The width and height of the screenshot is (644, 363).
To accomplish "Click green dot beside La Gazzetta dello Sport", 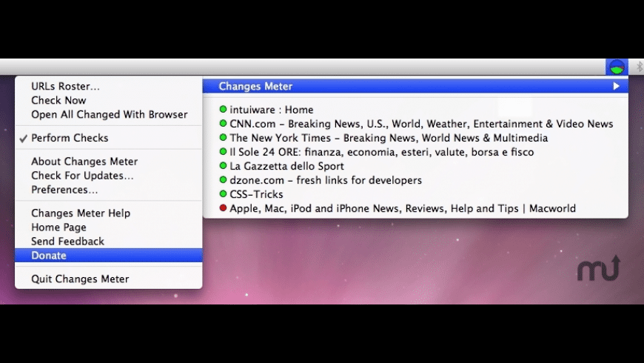I will [223, 166].
